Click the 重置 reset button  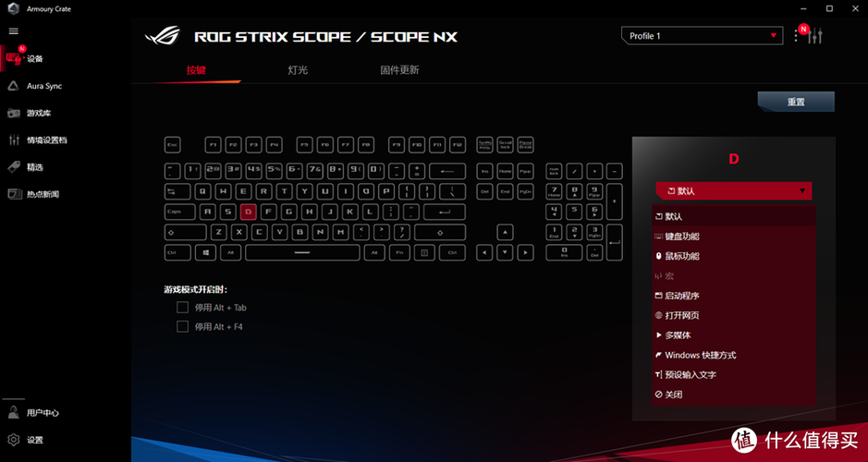pos(796,102)
